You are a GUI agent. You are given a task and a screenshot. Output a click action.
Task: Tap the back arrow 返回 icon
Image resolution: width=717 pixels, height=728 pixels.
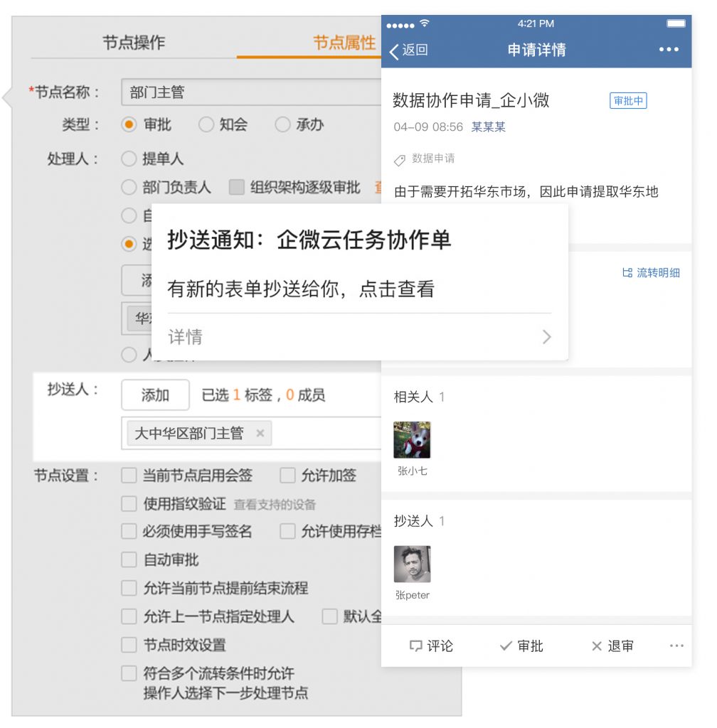[x=395, y=50]
